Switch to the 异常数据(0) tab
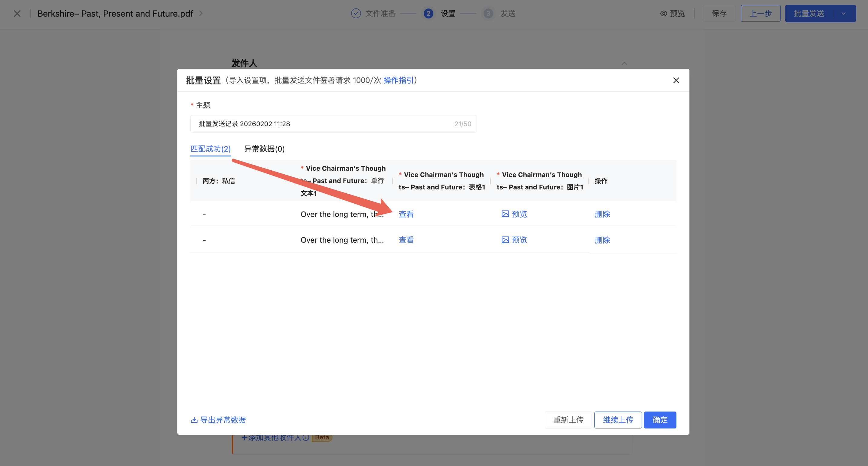 pyautogui.click(x=264, y=149)
